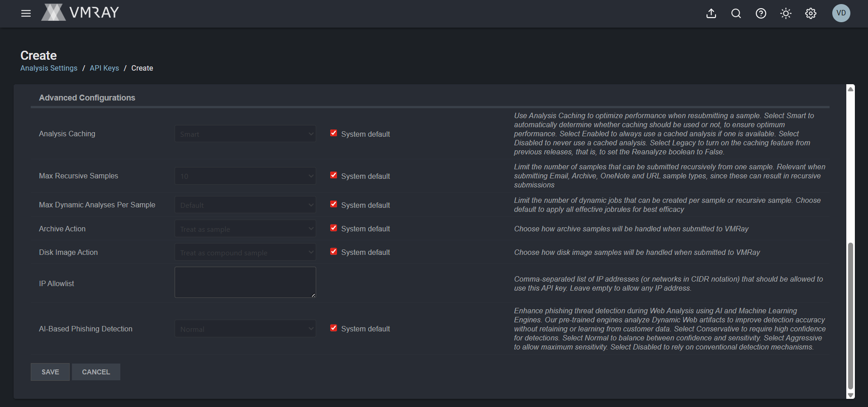
Task: Uncheck System default for Max Recursive Samples
Action: point(333,175)
